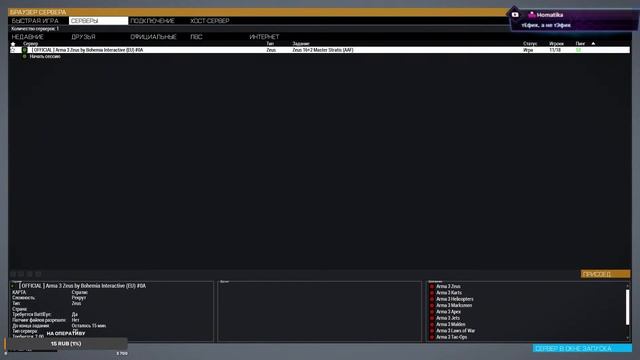The width and height of the screenshot is (640, 360).
Task: Click the DLC list scroll-down arrow
Action: (x=628, y=338)
